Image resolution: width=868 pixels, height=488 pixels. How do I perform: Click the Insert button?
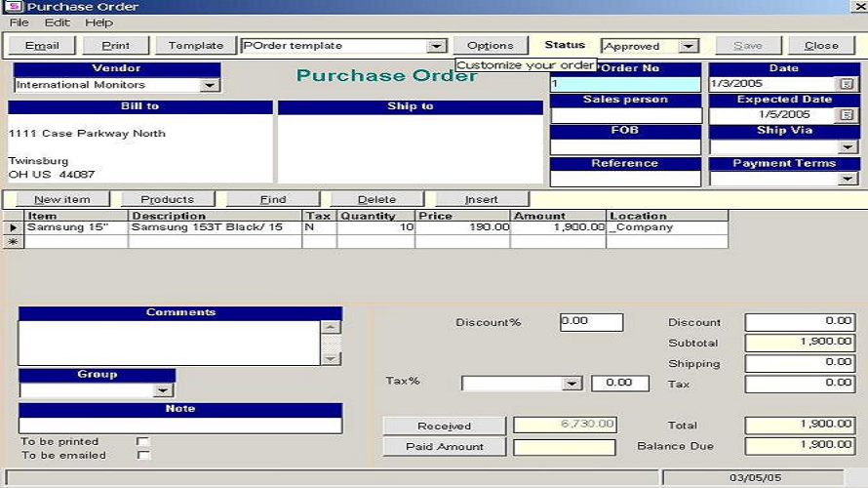pyautogui.click(x=482, y=199)
